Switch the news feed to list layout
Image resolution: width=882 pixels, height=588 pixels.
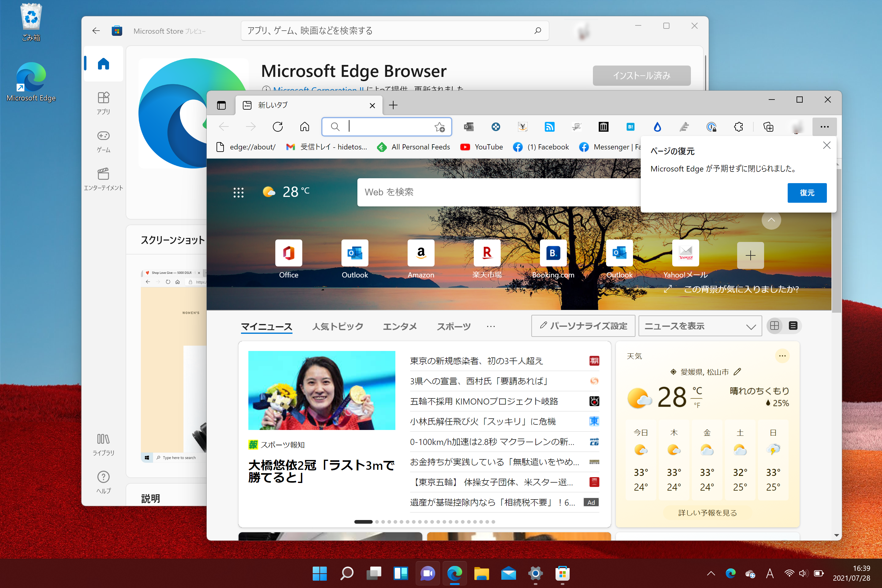793,326
